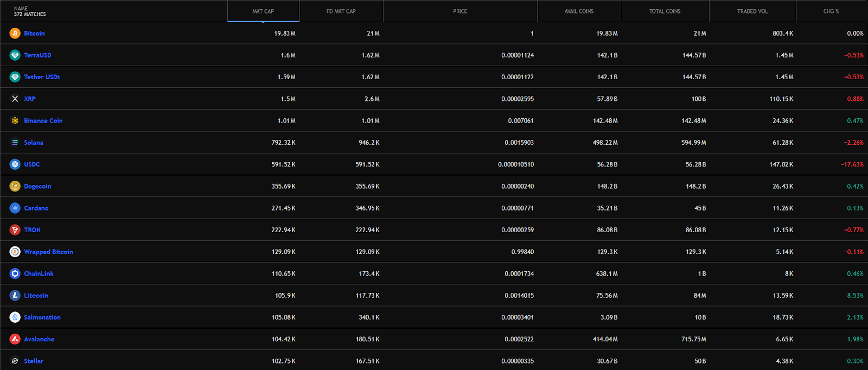Select TRON's traded volume 12.15K
868x370 pixels.
tap(783, 230)
